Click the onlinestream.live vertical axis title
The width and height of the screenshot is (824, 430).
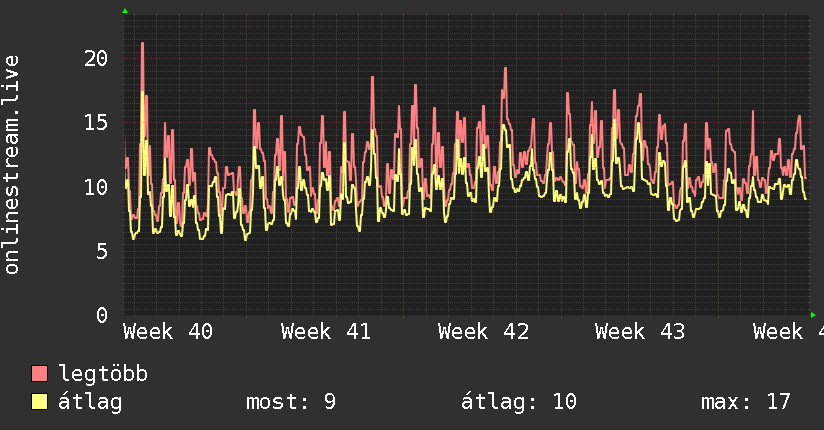coord(12,165)
